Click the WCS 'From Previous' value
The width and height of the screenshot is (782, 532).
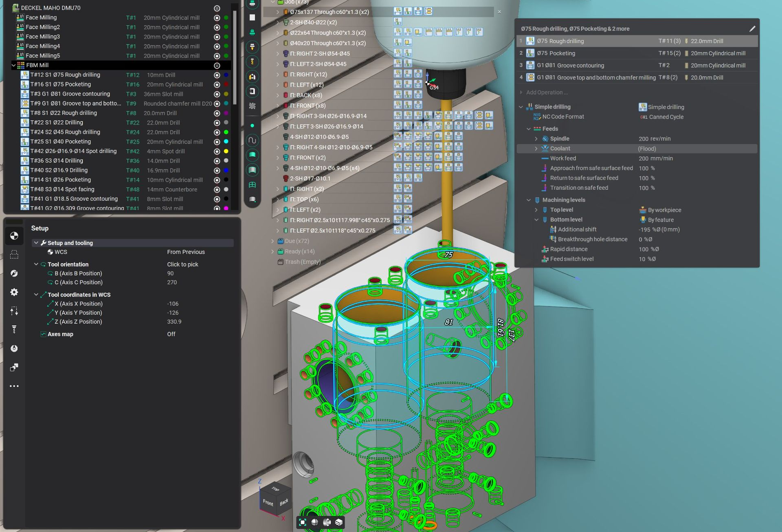(x=186, y=252)
